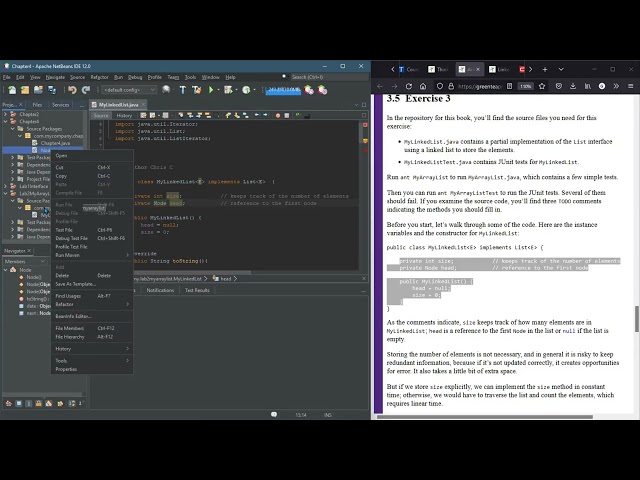Open the Window menu
Viewport: 640px width, 480px height.
[210, 77]
